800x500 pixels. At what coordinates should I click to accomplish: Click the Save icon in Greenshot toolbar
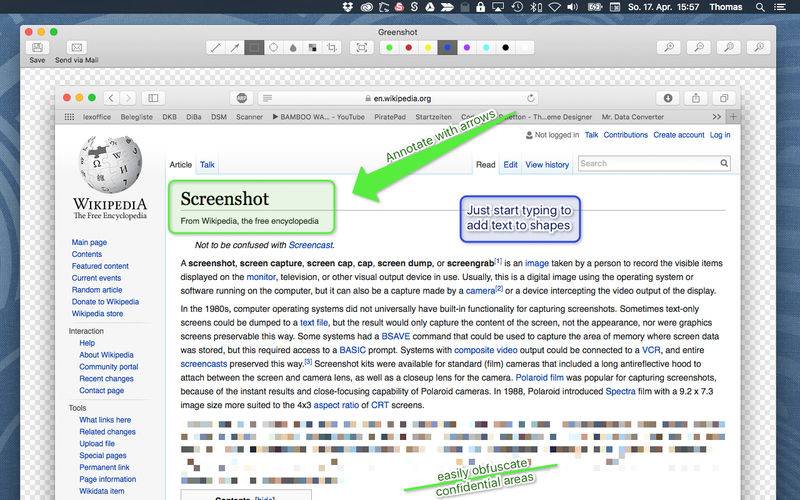(x=37, y=47)
